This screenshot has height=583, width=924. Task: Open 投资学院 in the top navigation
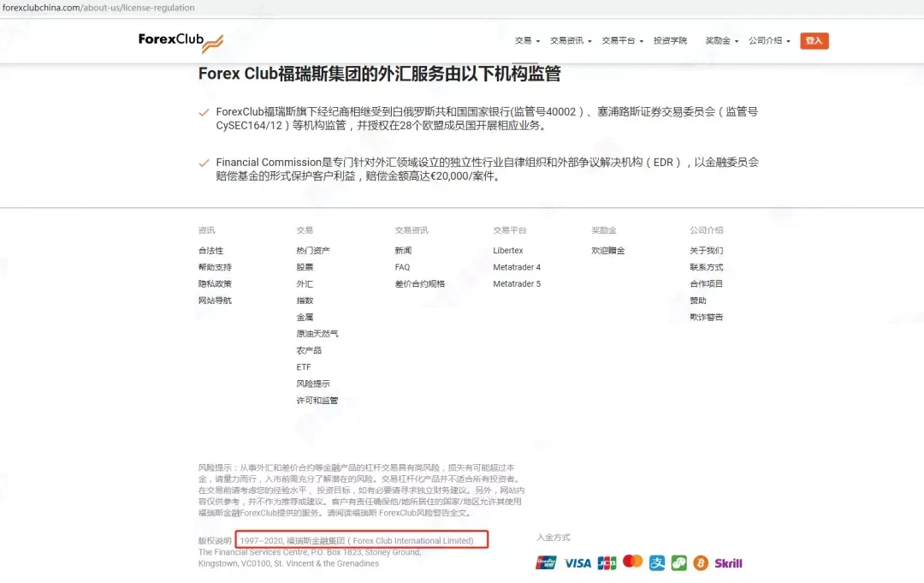pyautogui.click(x=670, y=41)
